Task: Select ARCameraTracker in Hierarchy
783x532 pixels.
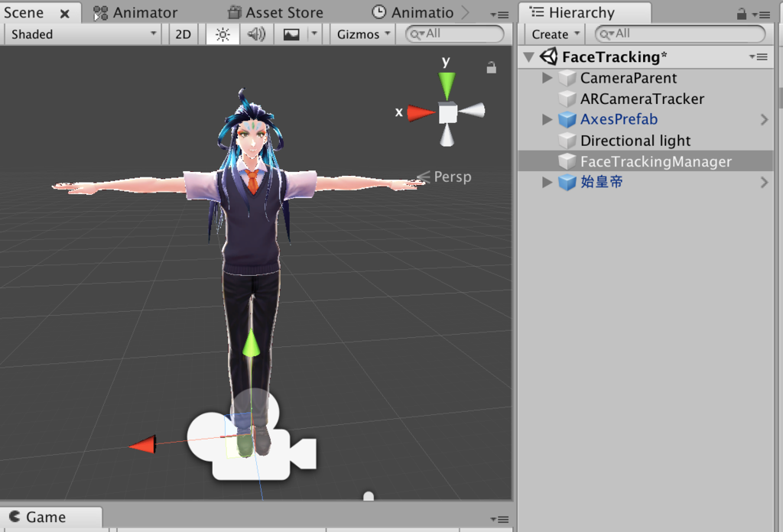Action: [x=642, y=99]
